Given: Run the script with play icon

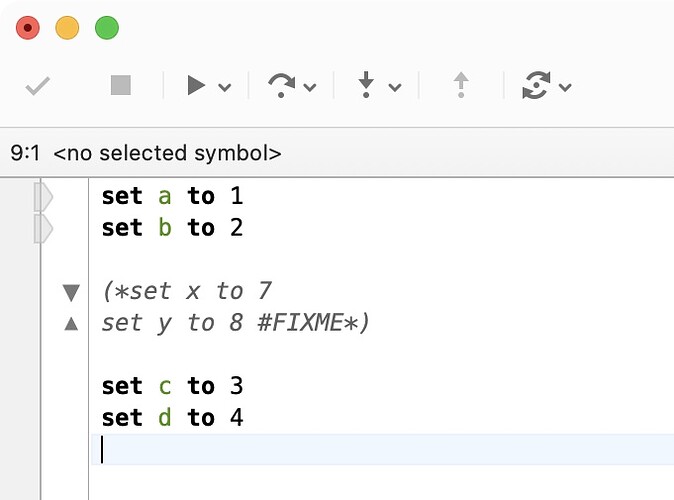Looking at the screenshot, I should (196, 85).
